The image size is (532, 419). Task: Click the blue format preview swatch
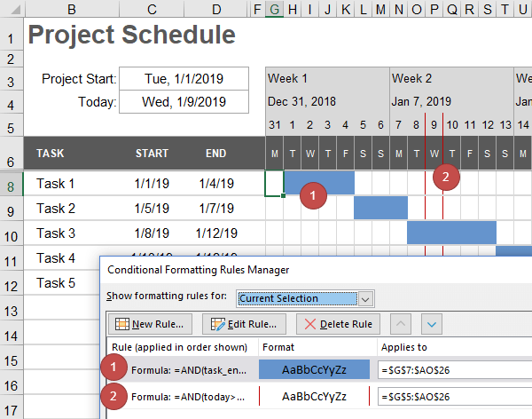tap(314, 369)
